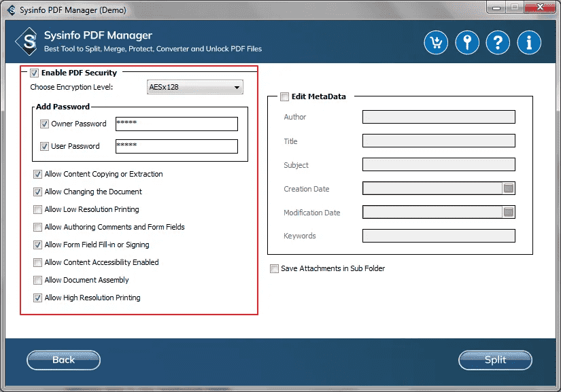561x392 pixels.
Task: Toggle Enable PDF Security checkbox
Action: (35, 73)
